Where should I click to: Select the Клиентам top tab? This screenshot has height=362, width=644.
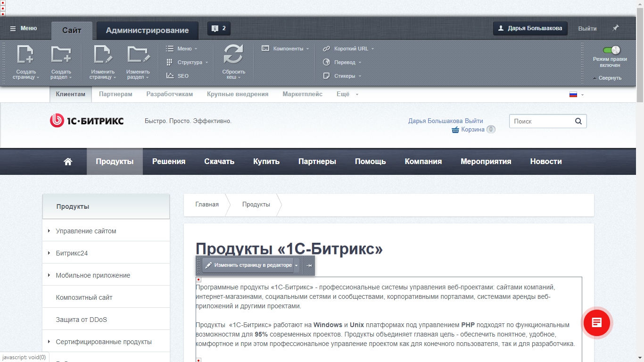[71, 94]
